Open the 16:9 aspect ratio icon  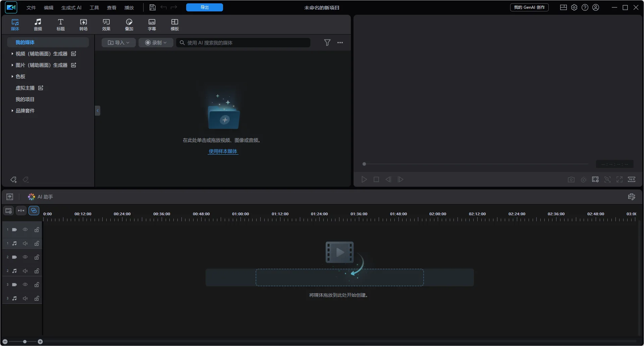coord(632,180)
